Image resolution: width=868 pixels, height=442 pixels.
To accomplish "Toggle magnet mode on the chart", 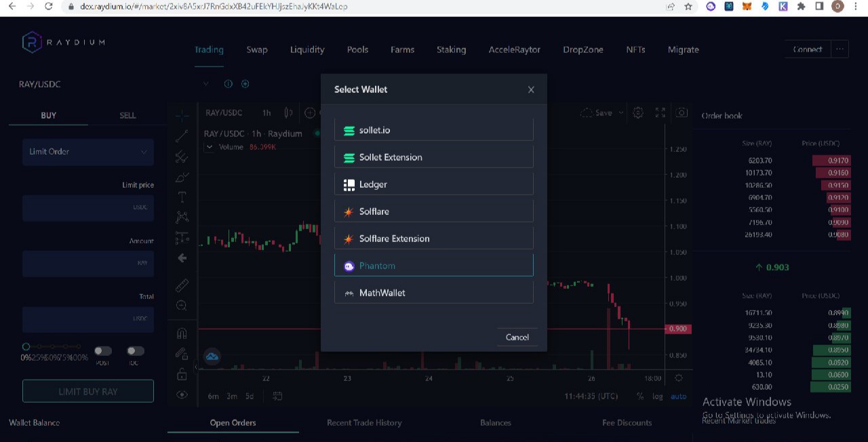I will pos(182,334).
